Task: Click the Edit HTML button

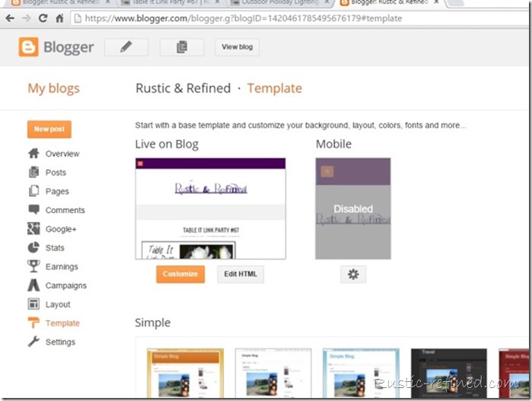Action: 241,274
